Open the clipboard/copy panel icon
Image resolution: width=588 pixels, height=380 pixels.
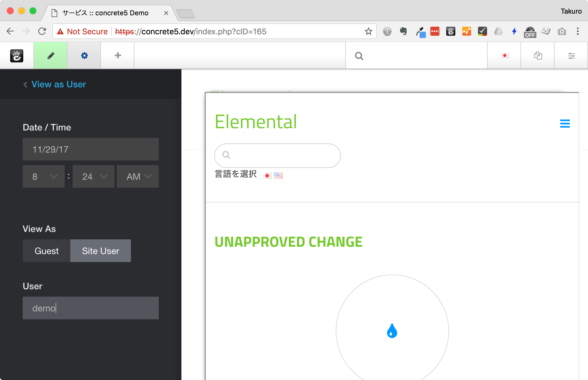(x=538, y=56)
